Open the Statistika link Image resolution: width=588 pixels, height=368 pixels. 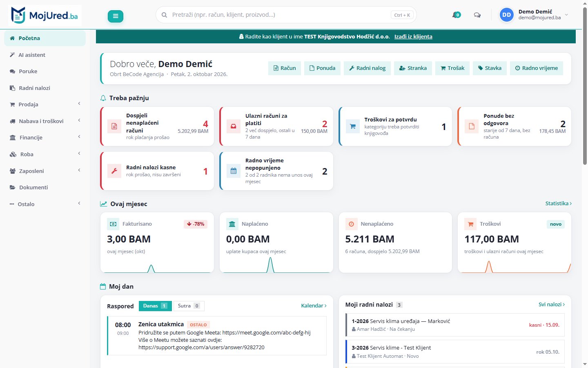click(x=558, y=203)
